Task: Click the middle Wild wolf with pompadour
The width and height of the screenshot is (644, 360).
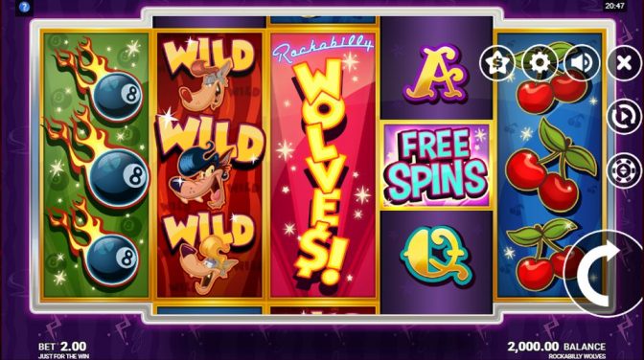Action: (209, 162)
